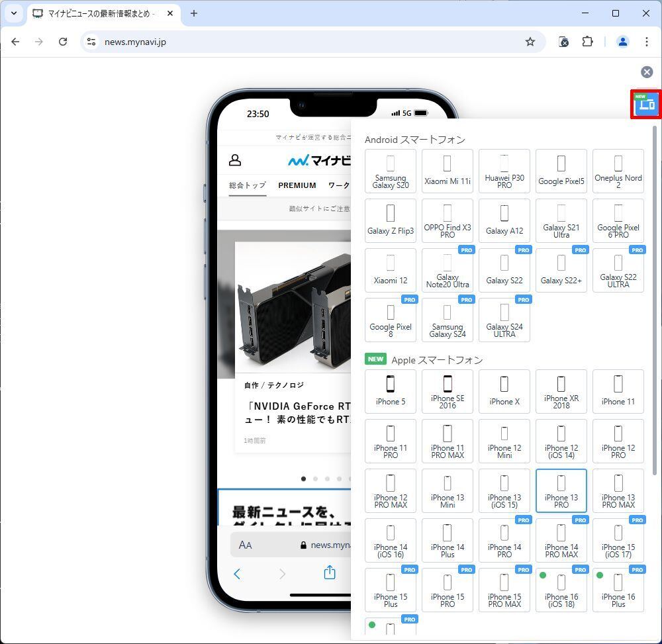
Task: Open the Chrome three-dot menu
Action: click(646, 42)
